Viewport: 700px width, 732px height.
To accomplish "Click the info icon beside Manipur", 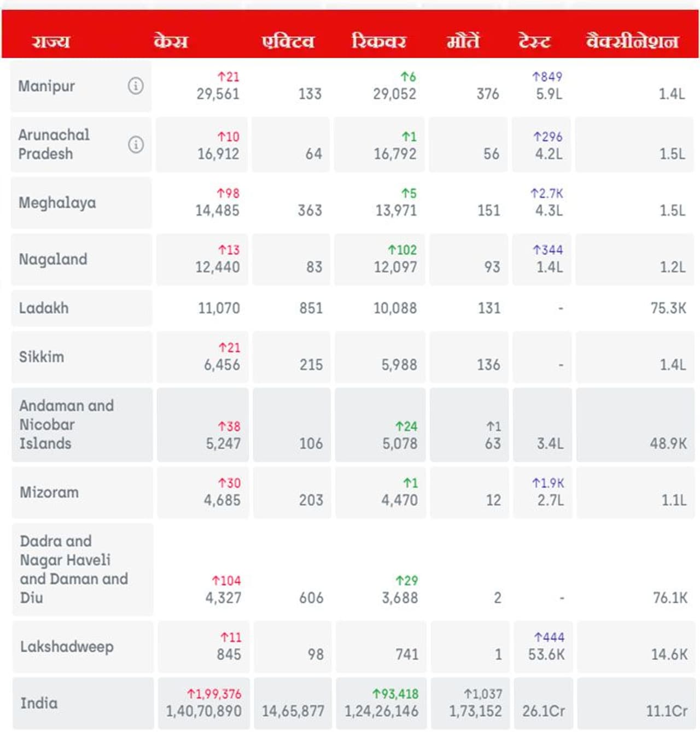I will coord(136,86).
